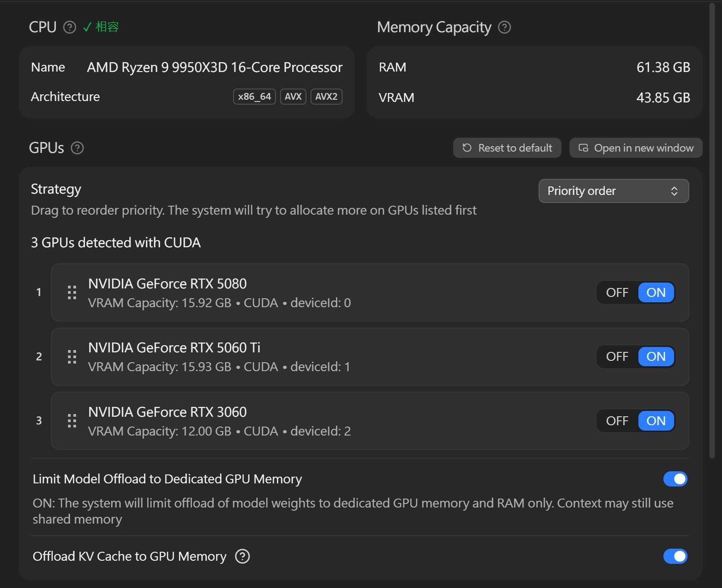Click the RAM value 61.38 GB
722x588 pixels.
(663, 67)
